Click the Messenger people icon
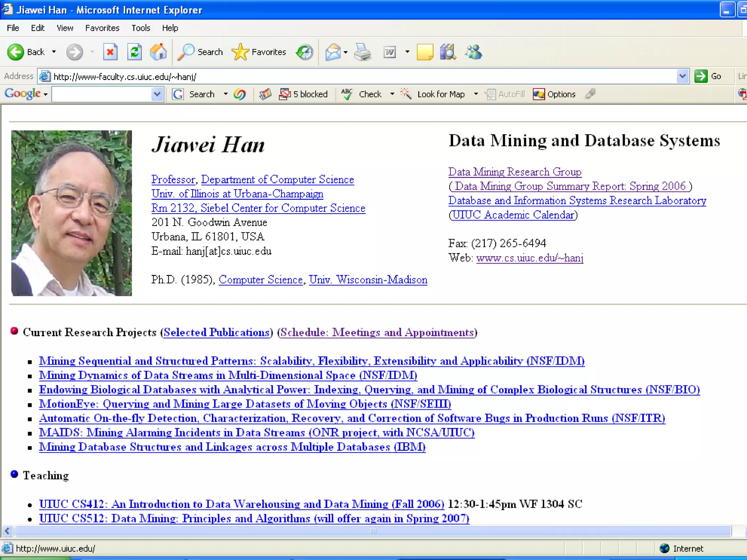 click(x=473, y=52)
